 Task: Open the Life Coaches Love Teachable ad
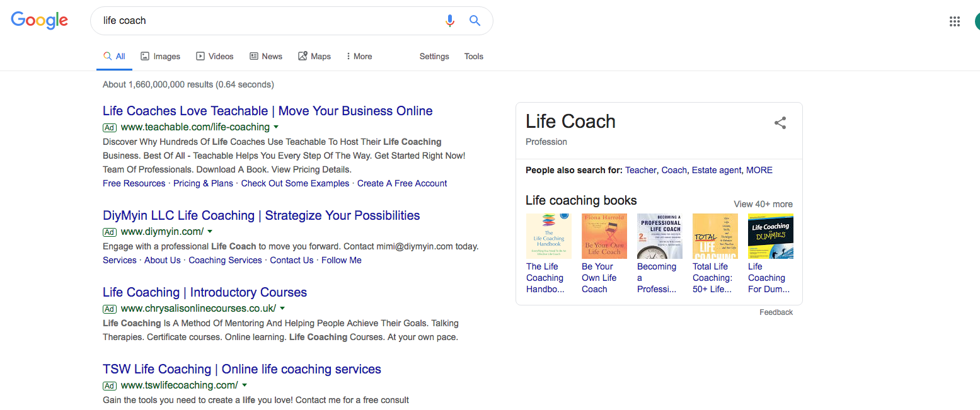coord(268,111)
